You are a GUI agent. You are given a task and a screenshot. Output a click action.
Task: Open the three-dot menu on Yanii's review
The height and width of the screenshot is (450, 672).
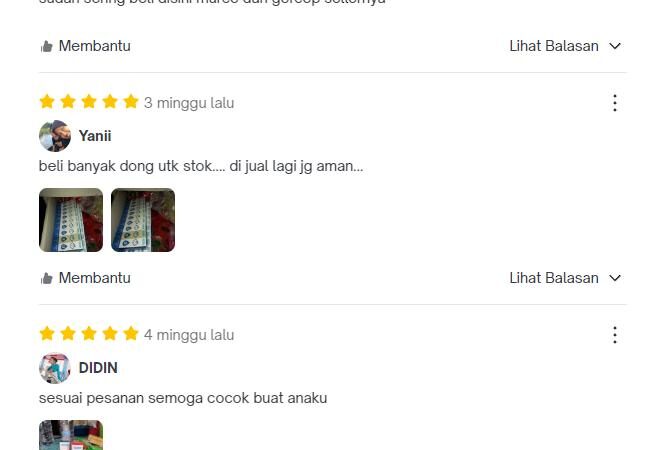(x=615, y=103)
